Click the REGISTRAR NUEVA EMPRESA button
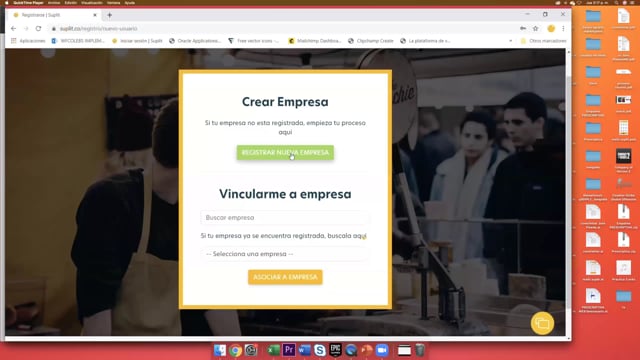Image resolution: width=640 pixels, height=360 pixels. pyautogui.click(x=285, y=152)
